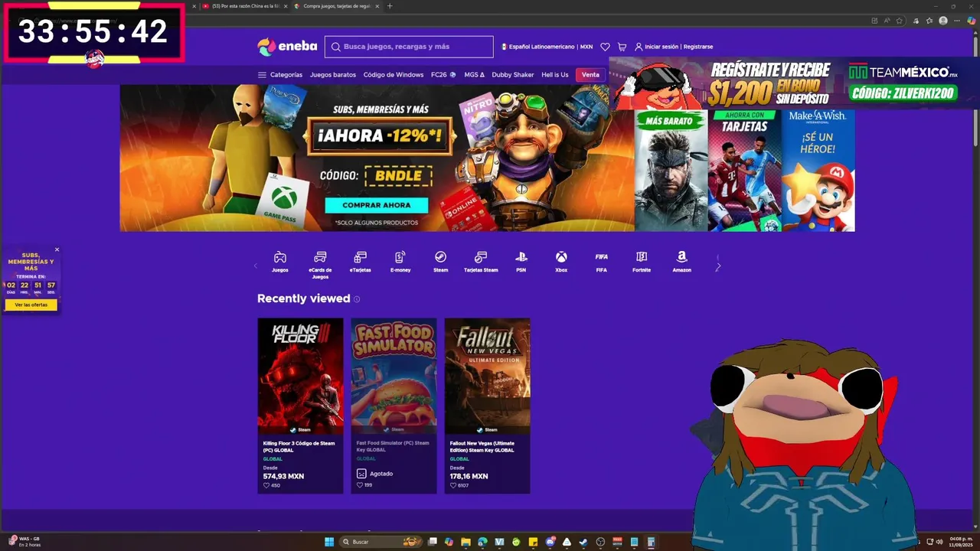980x551 pixels.
Task: Close the YouTube 'Por esta razón China' tab
Action: coord(285,6)
